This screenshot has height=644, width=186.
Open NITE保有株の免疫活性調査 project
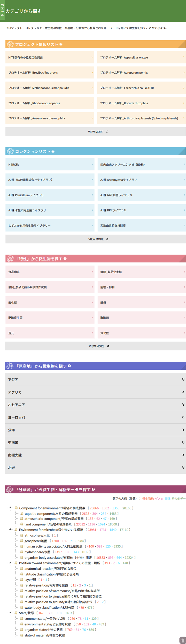[x=50, y=57]
